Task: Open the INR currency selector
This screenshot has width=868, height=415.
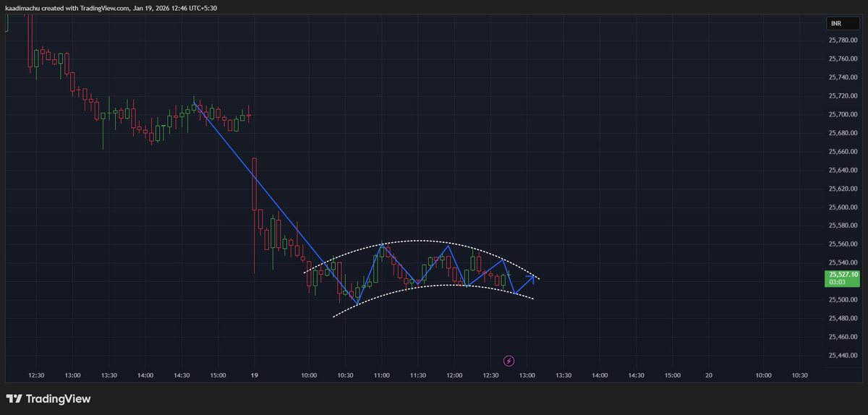Action: (x=843, y=24)
